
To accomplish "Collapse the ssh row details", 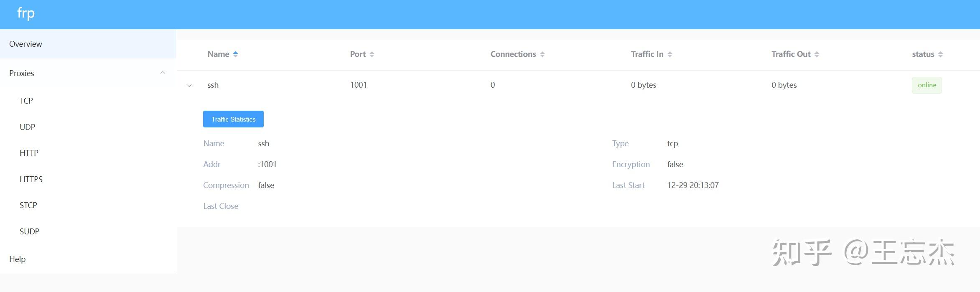I will tap(189, 85).
